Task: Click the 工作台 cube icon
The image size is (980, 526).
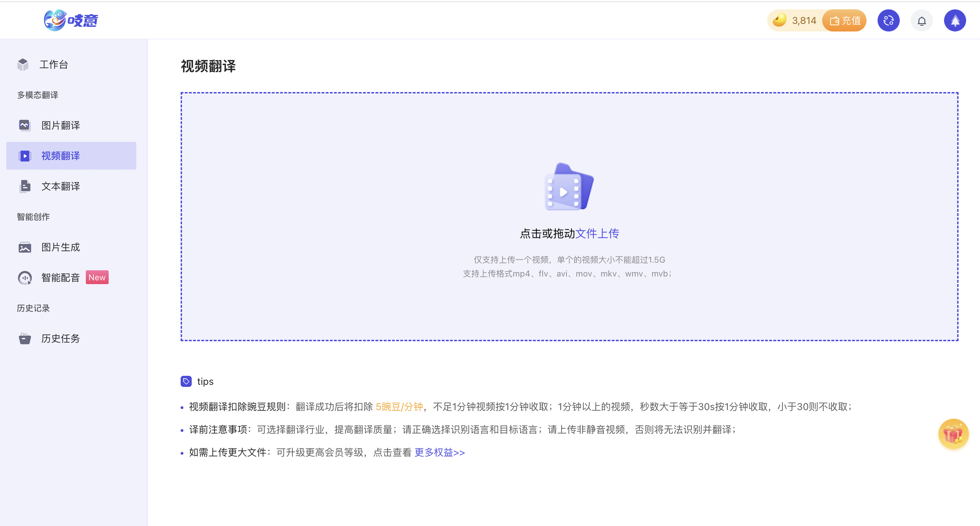Action: click(x=23, y=65)
